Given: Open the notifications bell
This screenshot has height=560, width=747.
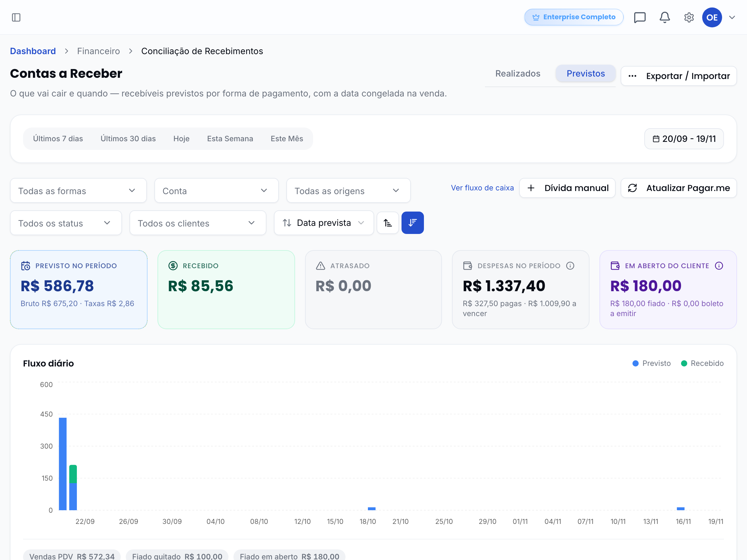Looking at the screenshot, I should coord(664,17).
